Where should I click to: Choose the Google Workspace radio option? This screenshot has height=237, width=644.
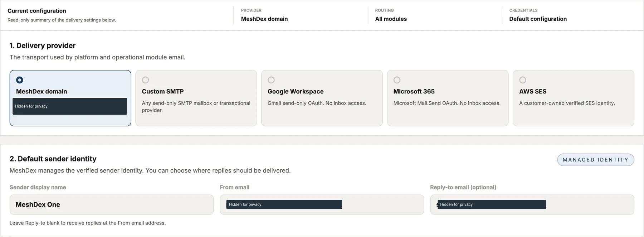point(271,80)
